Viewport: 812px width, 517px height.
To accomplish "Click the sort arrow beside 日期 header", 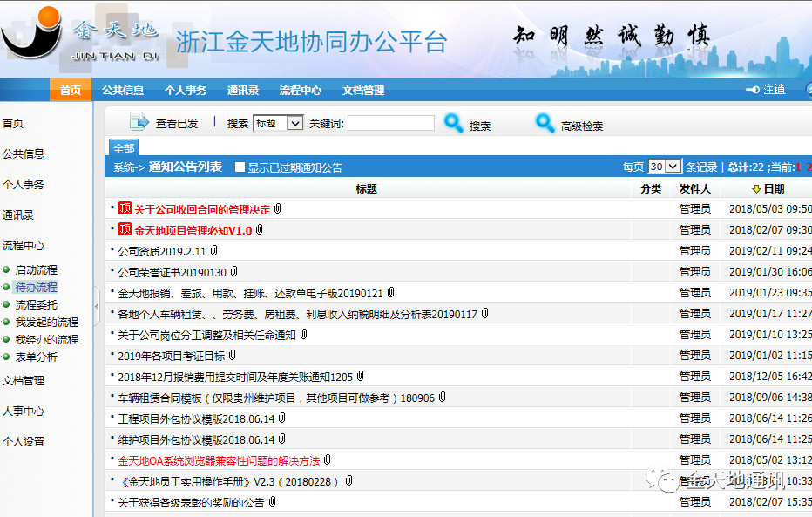I will point(756,189).
